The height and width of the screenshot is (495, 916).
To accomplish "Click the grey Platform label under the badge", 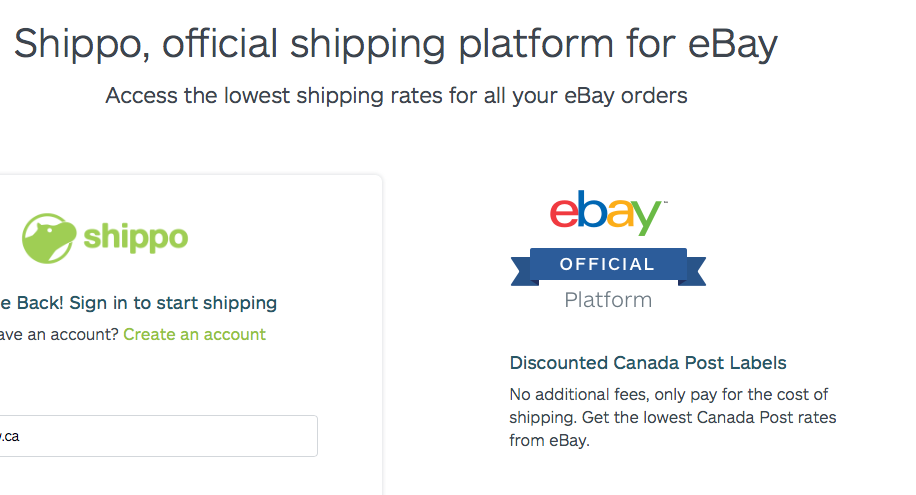I will (608, 299).
